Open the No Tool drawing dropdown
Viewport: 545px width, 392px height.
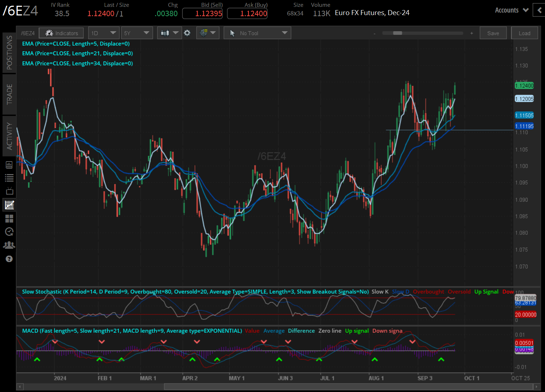pyautogui.click(x=257, y=33)
